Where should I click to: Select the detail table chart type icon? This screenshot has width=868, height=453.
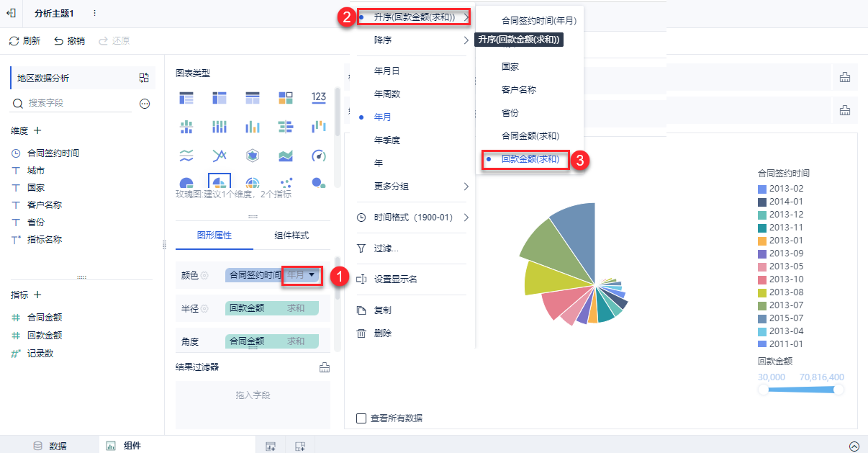click(253, 97)
